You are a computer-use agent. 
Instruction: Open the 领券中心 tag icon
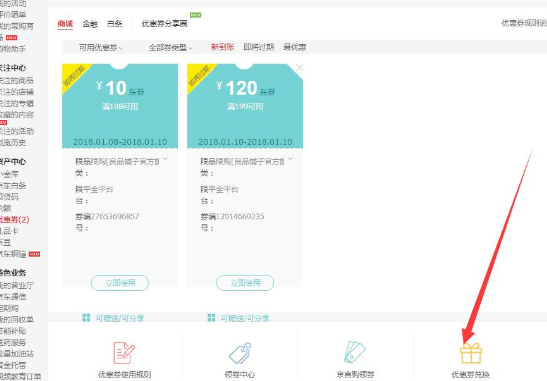(240, 353)
